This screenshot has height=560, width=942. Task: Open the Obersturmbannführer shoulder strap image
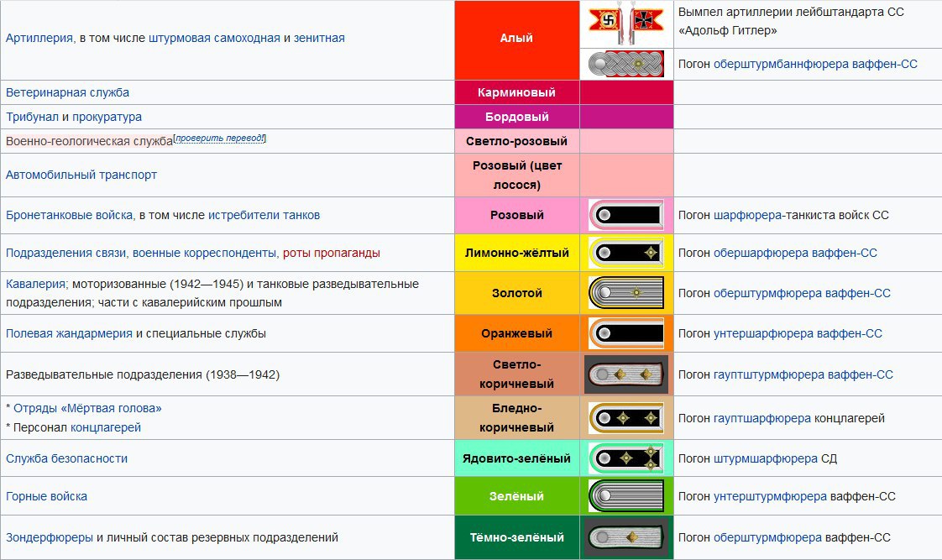pos(626,64)
